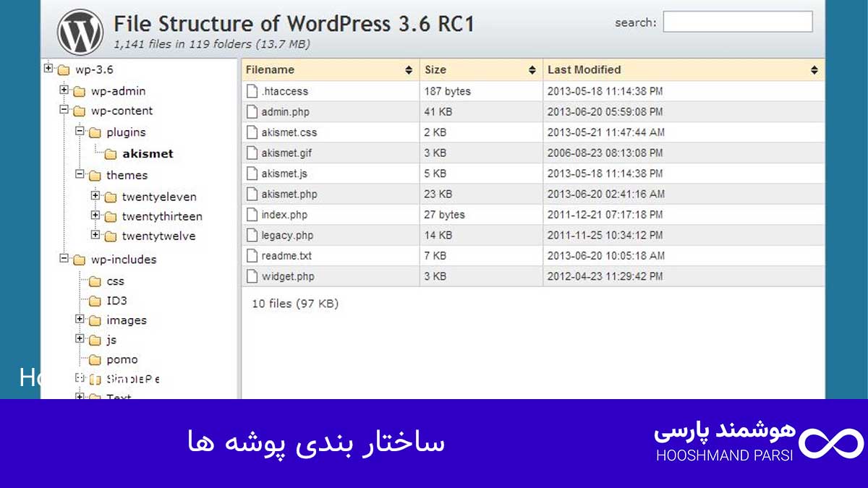Expand the images folder
The height and width of the screenshot is (488, 868).
point(80,319)
